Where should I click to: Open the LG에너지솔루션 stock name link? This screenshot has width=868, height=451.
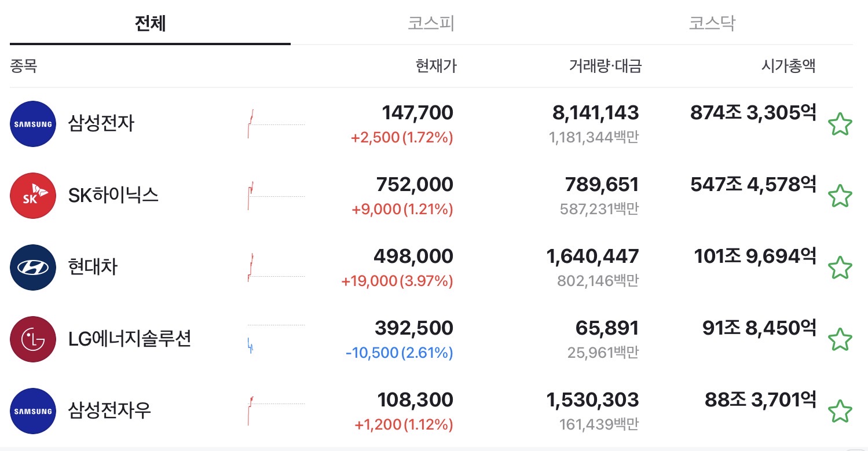click(130, 339)
